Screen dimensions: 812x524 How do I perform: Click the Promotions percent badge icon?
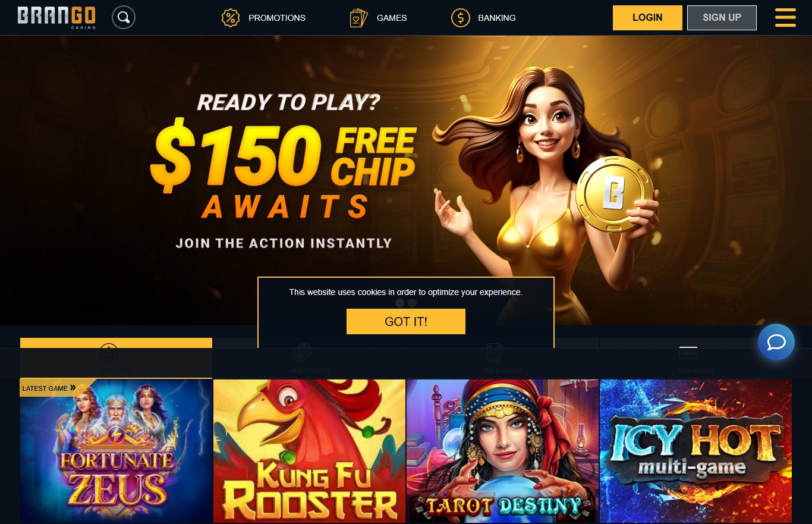(230, 18)
